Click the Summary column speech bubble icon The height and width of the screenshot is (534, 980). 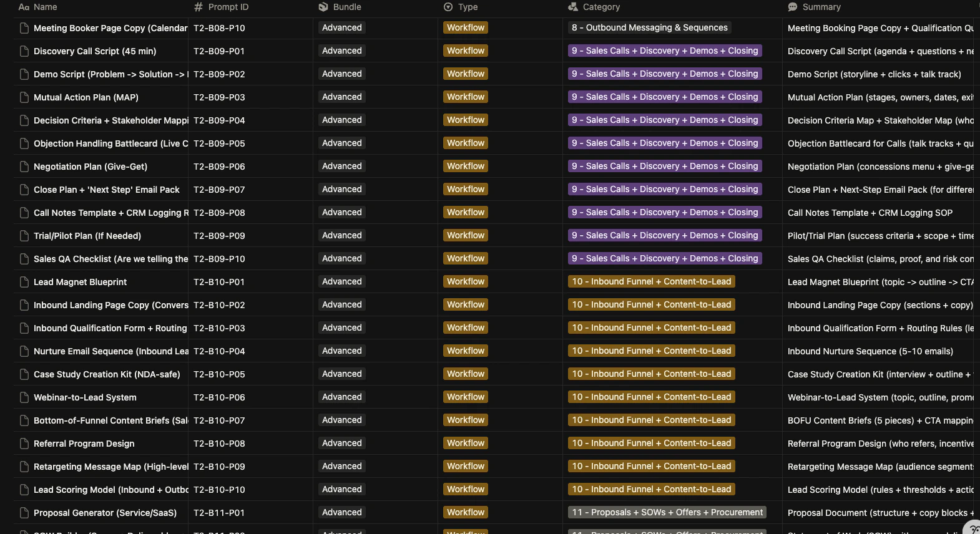(793, 7)
